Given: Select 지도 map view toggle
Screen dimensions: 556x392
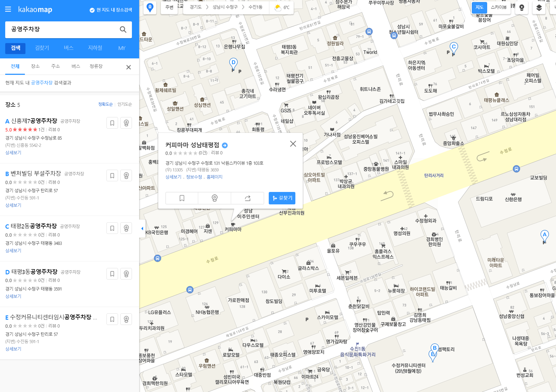Looking at the screenshot, I should click(x=479, y=7).
